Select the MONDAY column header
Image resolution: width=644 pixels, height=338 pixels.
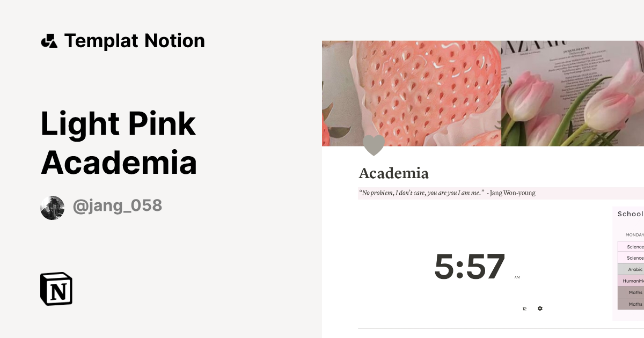tap(634, 234)
